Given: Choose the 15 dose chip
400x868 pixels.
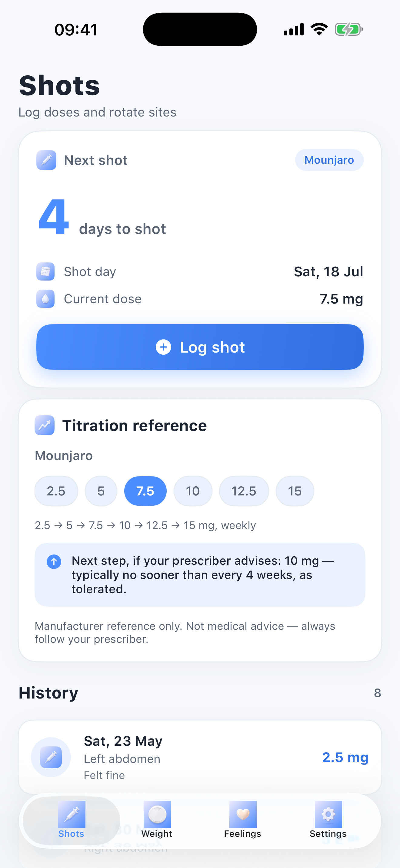Looking at the screenshot, I should pyautogui.click(x=295, y=491).
